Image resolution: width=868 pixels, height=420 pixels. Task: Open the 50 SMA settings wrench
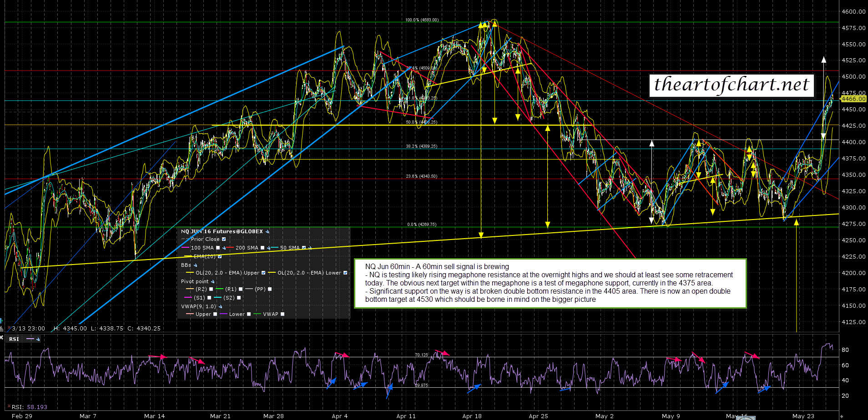pos(310,248)
